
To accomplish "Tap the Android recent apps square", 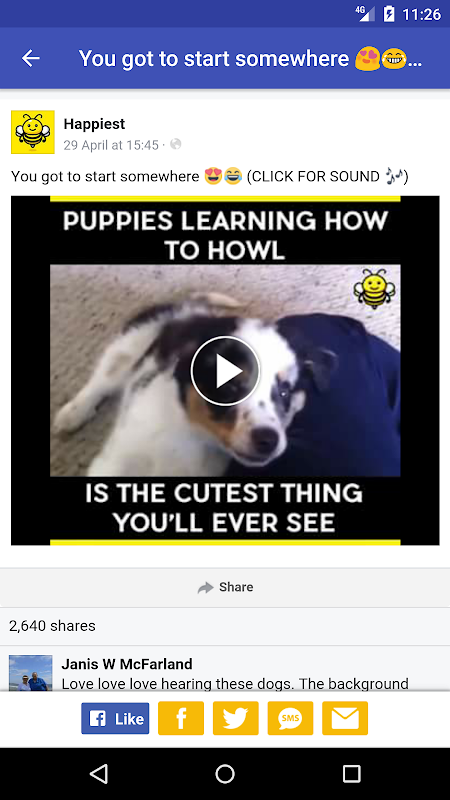I will coord(351,773).
